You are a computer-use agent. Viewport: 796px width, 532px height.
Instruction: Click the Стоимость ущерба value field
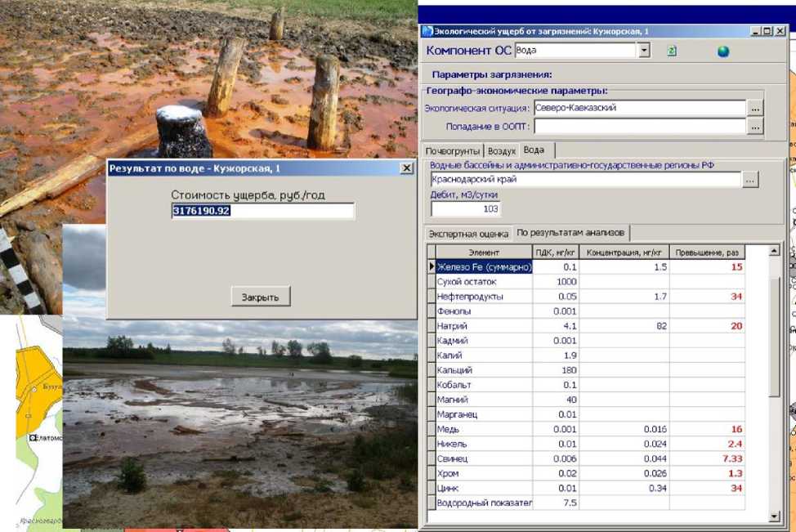(262, 211)
